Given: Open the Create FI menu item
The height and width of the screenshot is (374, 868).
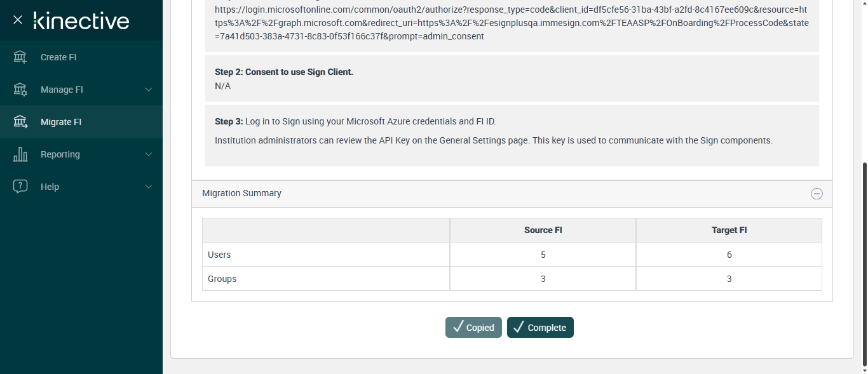Looking at the screenshot, I should pyautogui.click(x=58, y=57).
